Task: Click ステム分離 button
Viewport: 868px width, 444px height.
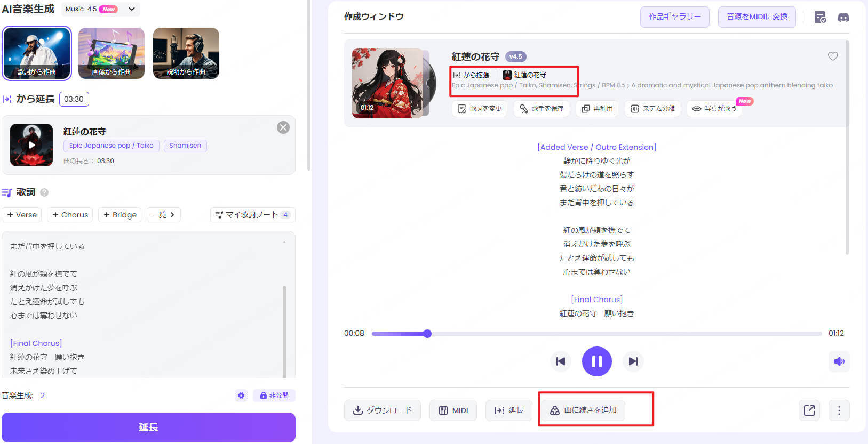Action: tap(652, 109)
